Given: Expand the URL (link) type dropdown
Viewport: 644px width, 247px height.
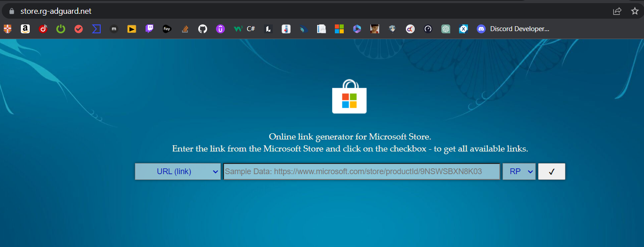Looking at the screenshot, I should (x=178, y=171).
